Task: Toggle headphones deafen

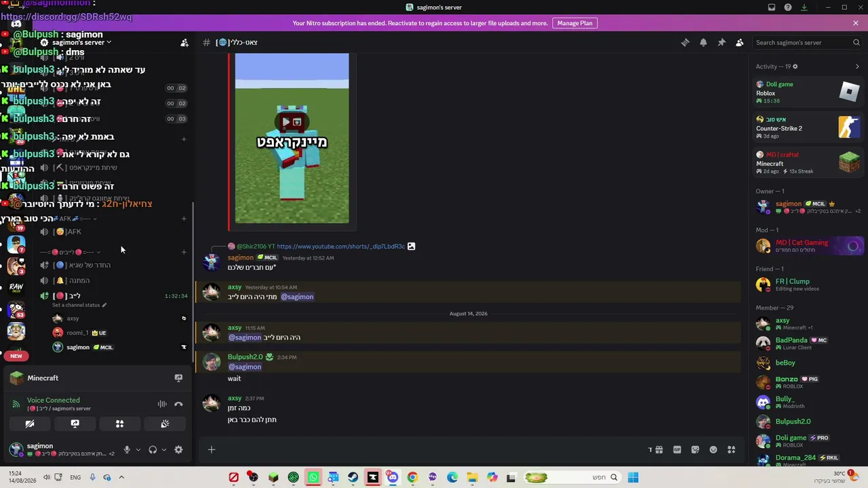Action: 153,449
